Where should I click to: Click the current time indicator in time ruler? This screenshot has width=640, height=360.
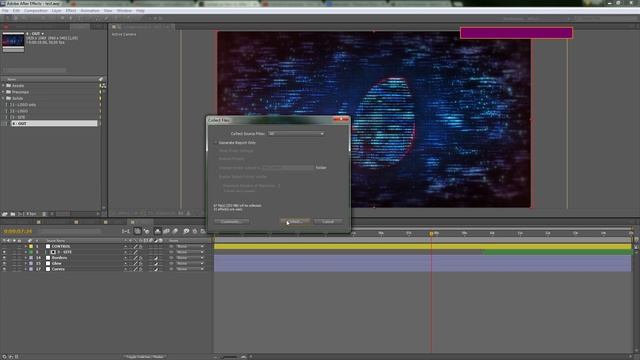[x=431, y=234]
